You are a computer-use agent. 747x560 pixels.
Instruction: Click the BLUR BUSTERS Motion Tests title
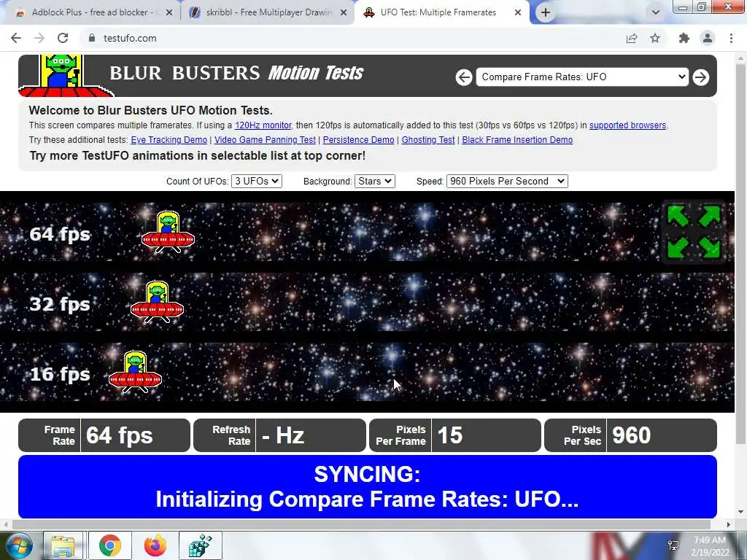[237, 73]
